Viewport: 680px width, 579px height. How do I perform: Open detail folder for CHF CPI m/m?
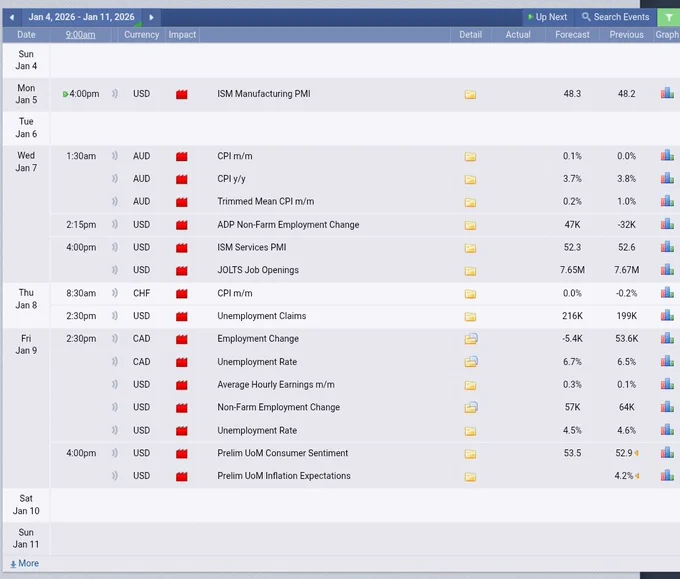470,294
